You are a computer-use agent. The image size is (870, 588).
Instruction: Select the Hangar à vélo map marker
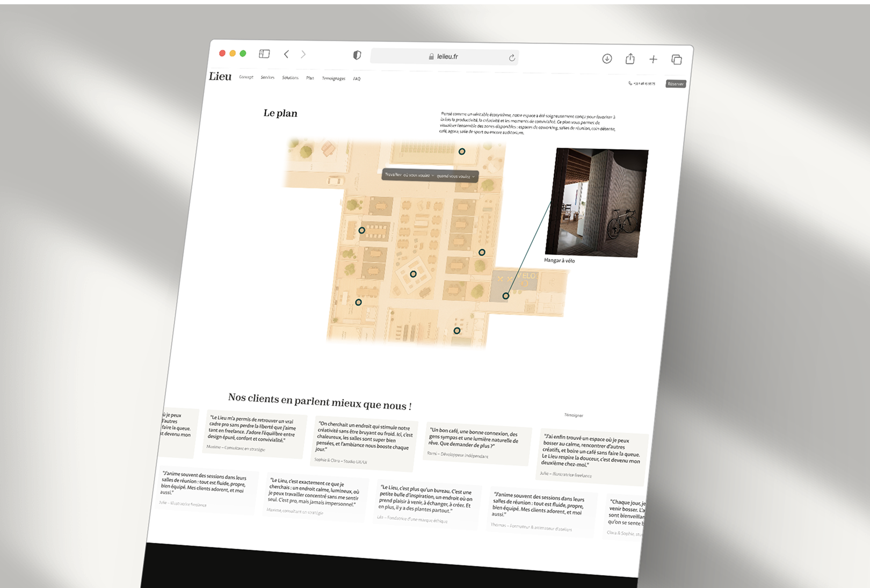(505, 296)
